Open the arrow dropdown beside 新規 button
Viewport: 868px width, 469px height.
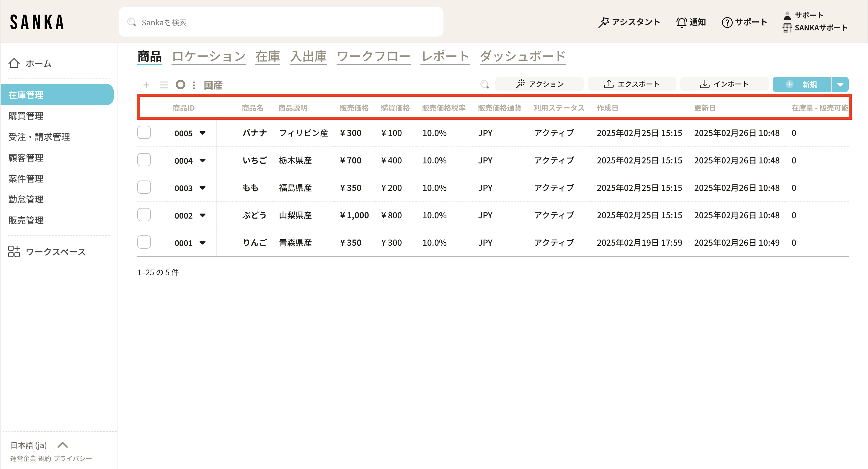[x=840, y=84]
